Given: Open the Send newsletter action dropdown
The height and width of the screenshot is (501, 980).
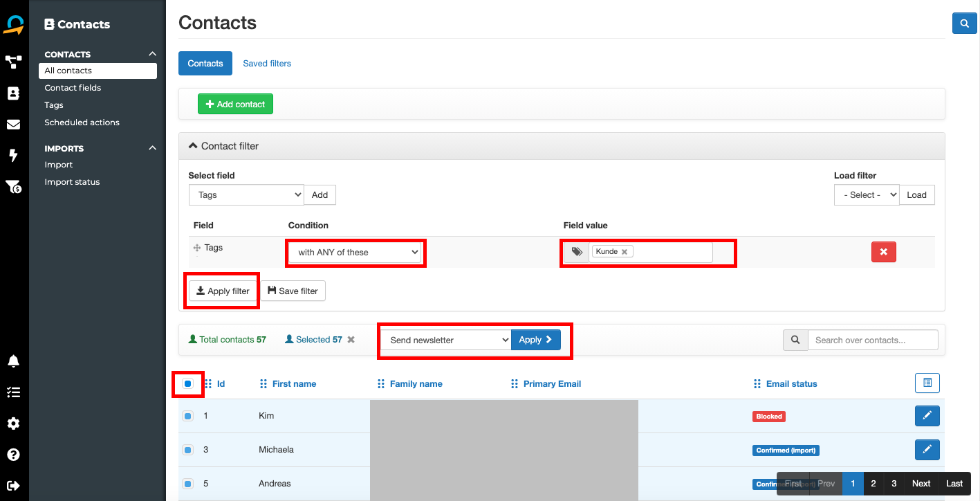Looking at the screenshot, I should [x=446, y=340].
